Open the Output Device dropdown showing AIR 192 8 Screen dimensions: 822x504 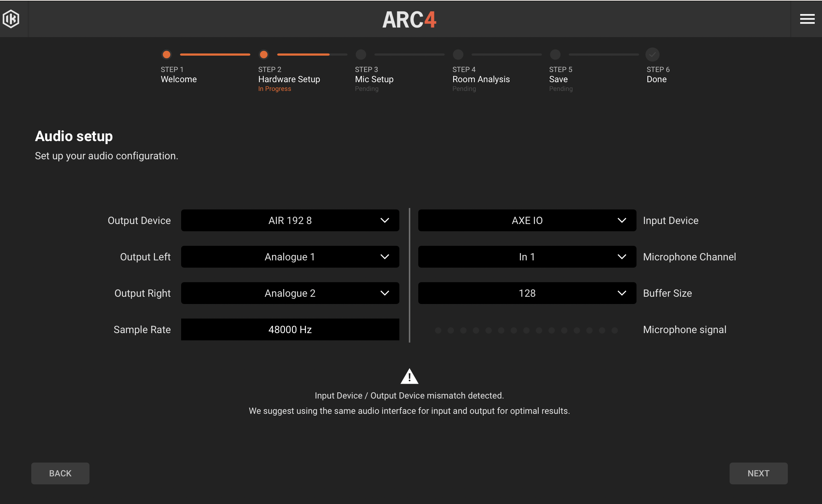tap(290, 220)
